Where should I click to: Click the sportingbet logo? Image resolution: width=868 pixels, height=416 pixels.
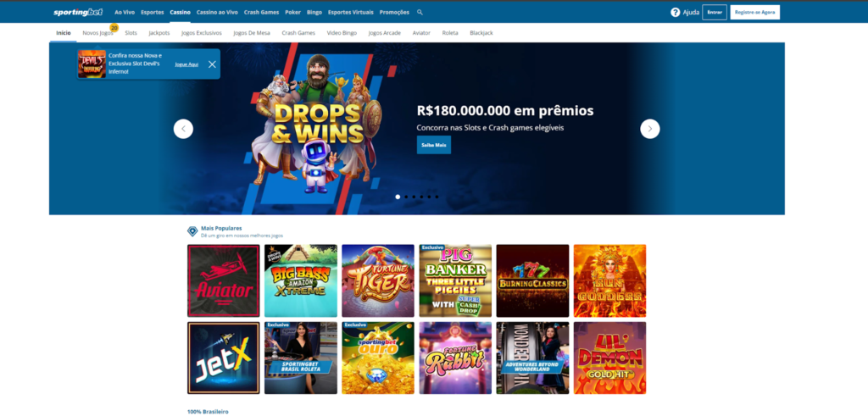(x=78, y=12)
